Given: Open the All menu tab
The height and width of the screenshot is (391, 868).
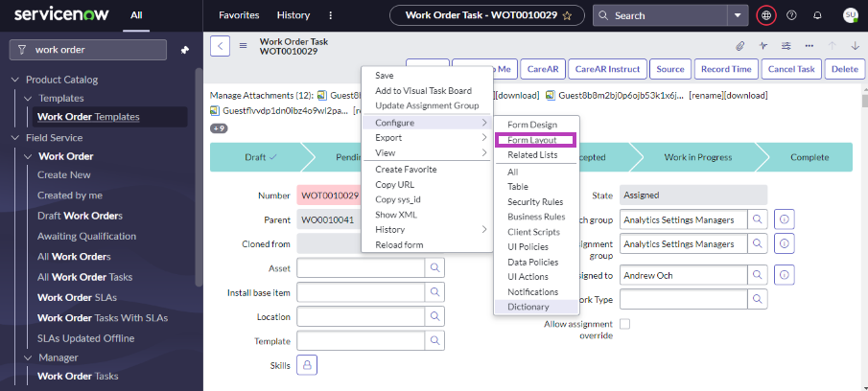Looking at the screenshot, I should [136, 15].
